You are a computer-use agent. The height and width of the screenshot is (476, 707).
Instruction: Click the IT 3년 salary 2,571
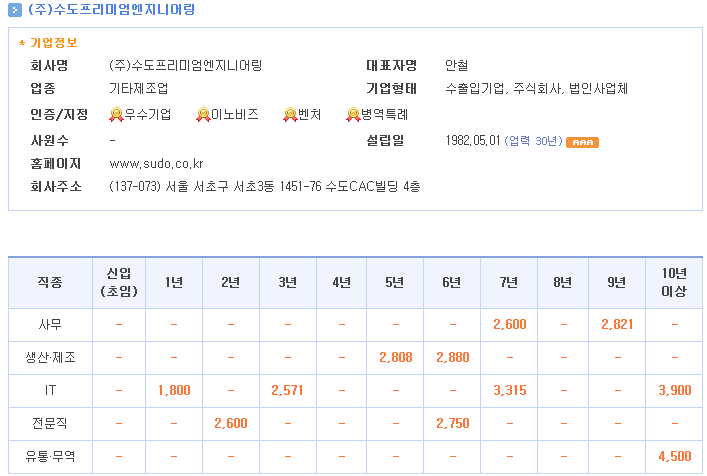(x=287, y=390)
